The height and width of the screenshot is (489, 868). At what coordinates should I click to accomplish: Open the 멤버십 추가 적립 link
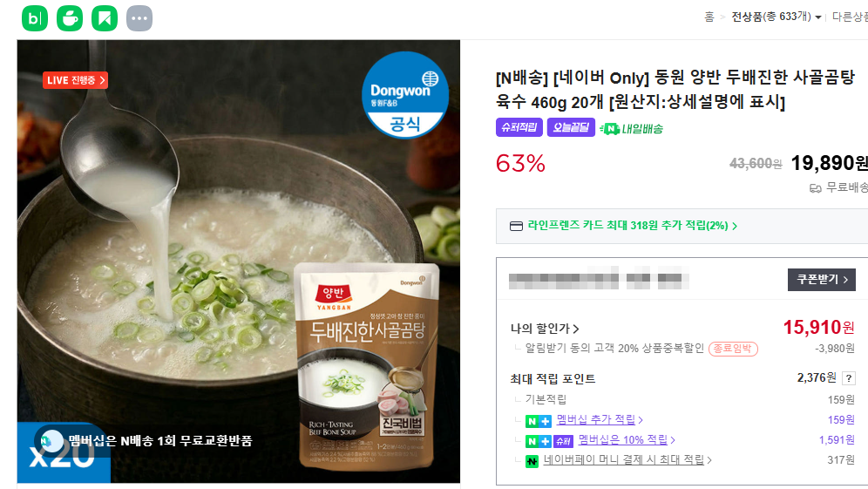tap(600, 420)
